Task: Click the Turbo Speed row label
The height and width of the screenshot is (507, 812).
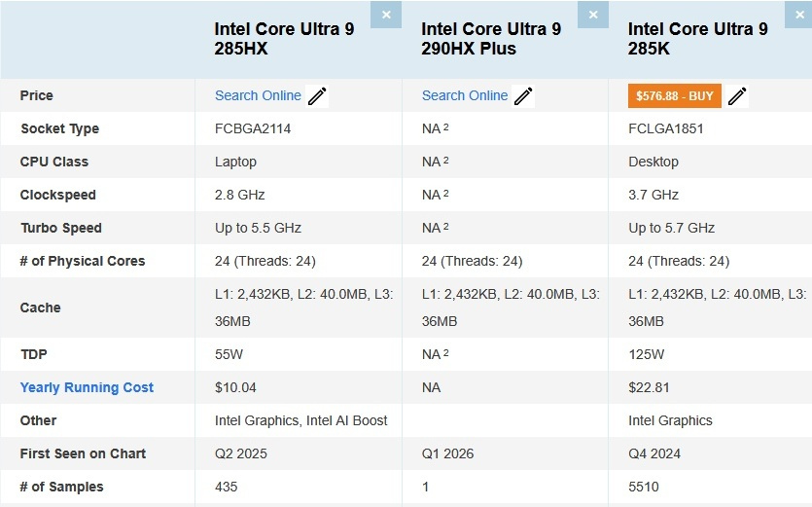Action: pos(60,228)
